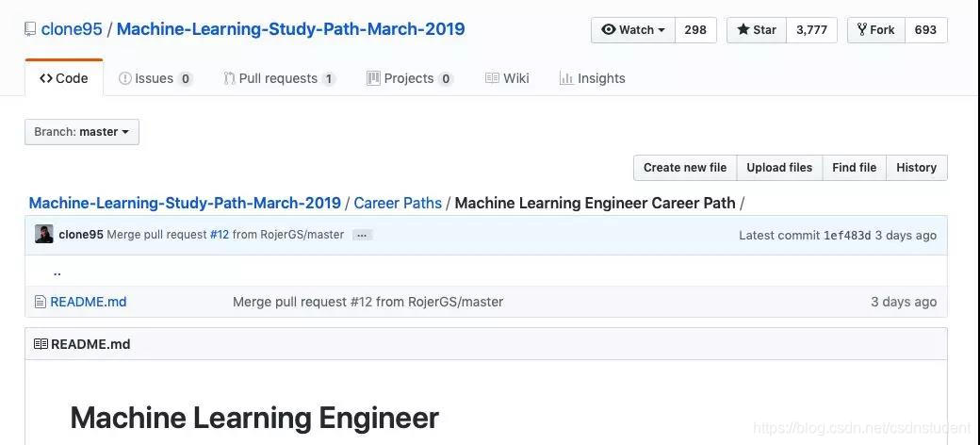Click Create new file button
The width and height of the screenshot is (980, 445).
pyautogui.click(x=685, y=168)
